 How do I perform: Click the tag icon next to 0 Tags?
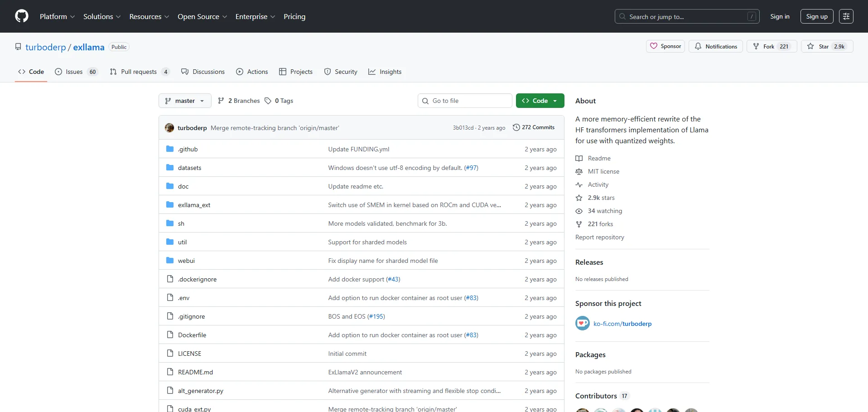(268, 101)
